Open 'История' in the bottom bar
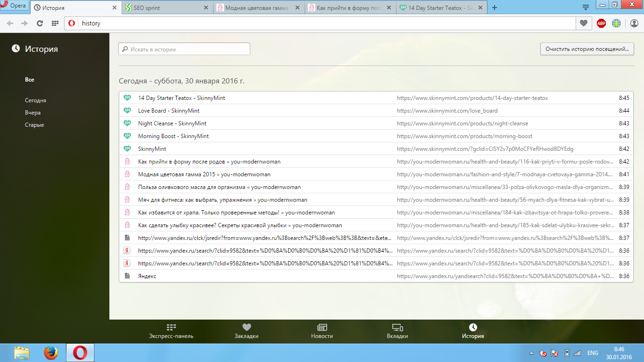This screenshot has width=644, height=362. tap(473, 331)
